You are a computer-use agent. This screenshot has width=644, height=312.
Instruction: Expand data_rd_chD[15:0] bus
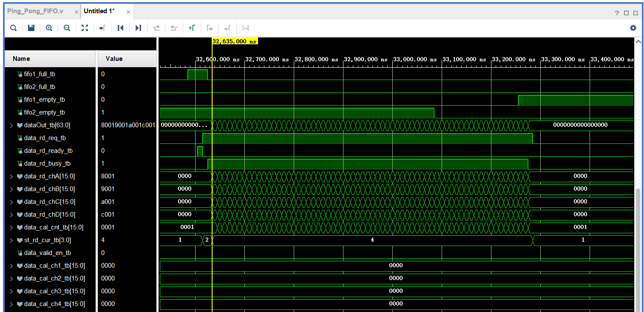[x=11, y=215]
